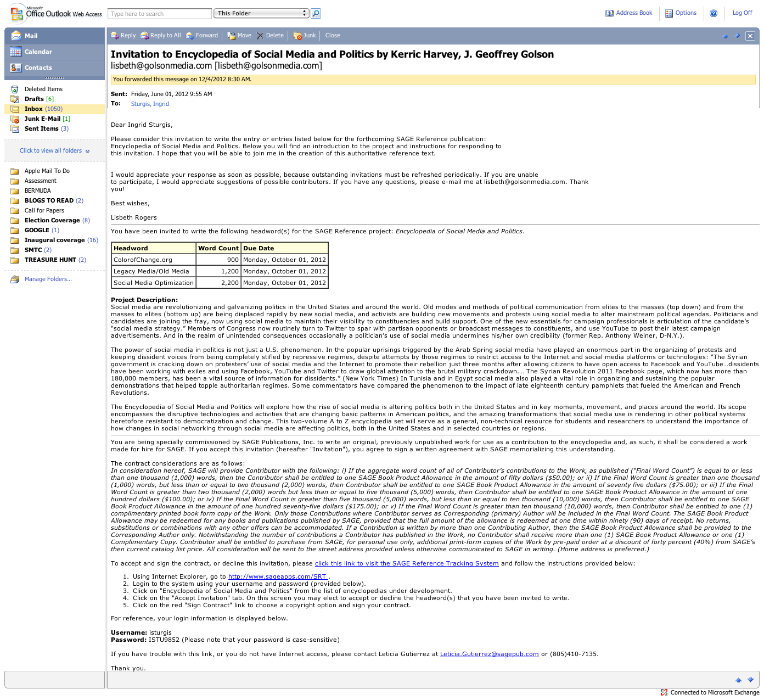Mark this message as Junk
The height and width of the screenshot is (700, 764).
[x=305, y=36]
